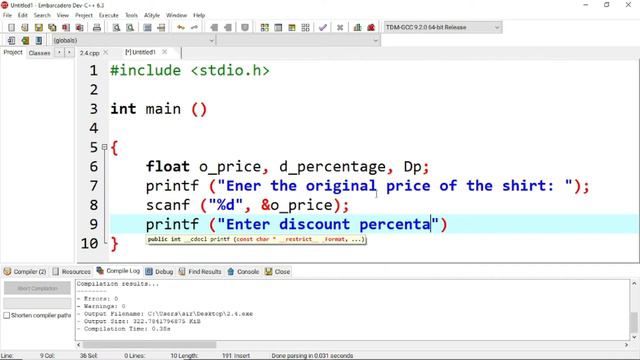This screenshot has width=640, height=360.
Task: Open the Edit menu
Action: pos(22,15)
